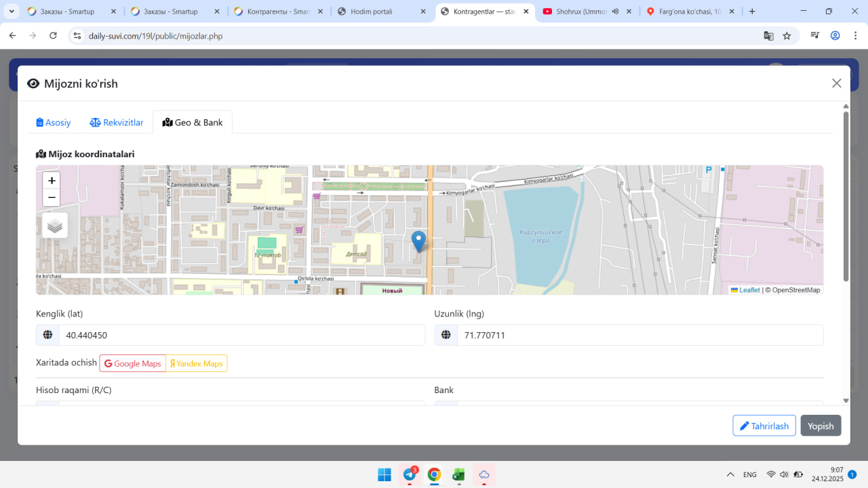Open the Leaflet attribution link
This screenshot has width=868, height=488.
click(749, 290)
